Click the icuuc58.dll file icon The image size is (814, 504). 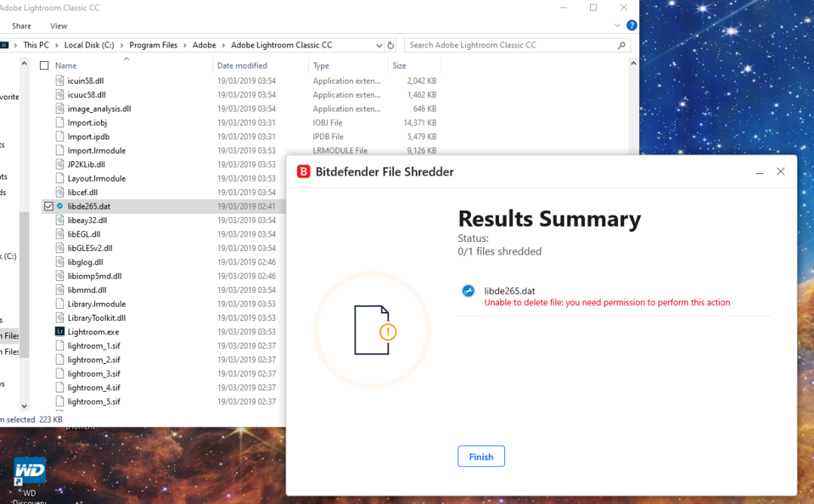click(60, 94)
